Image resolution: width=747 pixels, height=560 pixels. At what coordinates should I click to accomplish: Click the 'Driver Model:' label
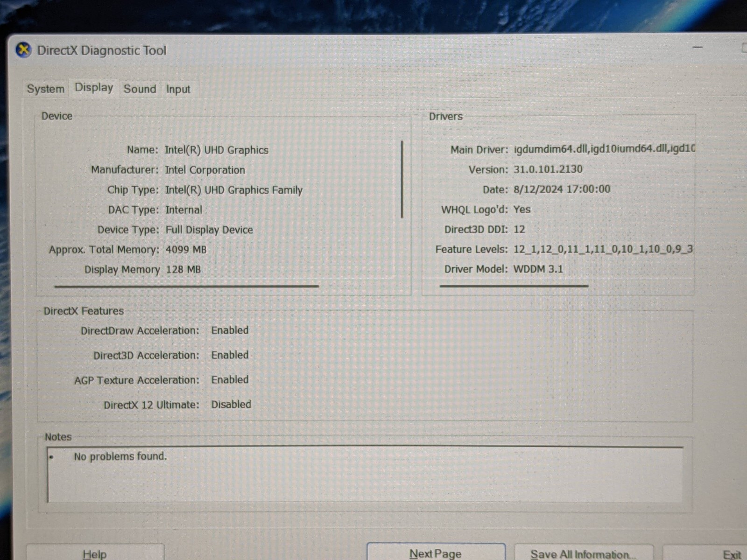pyautogui.click(x=476, y=269)
